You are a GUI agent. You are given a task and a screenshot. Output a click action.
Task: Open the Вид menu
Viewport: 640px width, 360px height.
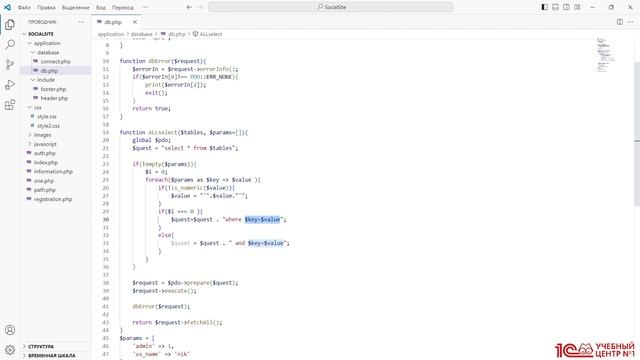pos(101,7)
